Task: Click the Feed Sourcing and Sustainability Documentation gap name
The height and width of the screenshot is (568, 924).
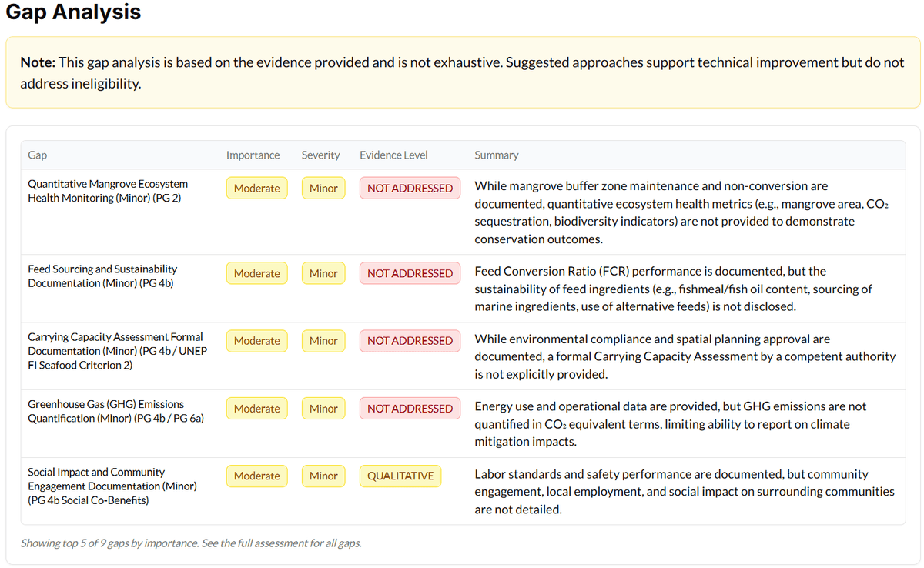Action: pyautogui.click(x=102, y=276)
